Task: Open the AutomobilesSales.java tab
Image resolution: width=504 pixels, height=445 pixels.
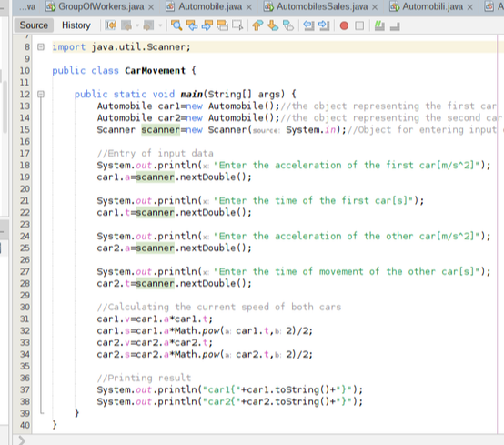Action: point(322,6)
